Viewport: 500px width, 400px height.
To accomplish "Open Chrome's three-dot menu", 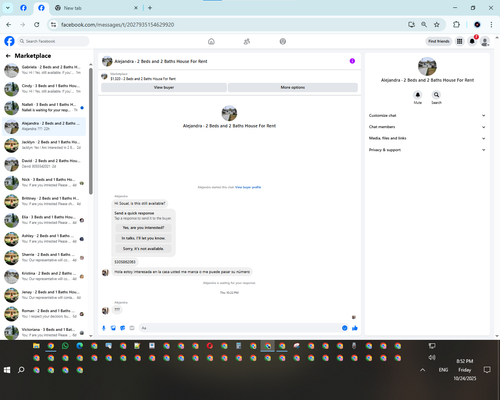I will point(491,25).
